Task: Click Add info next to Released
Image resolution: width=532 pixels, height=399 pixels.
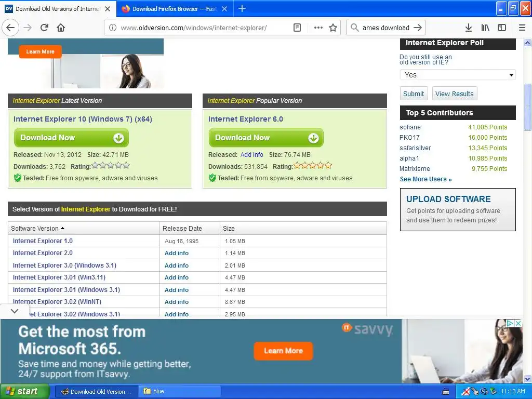Action: pyautogui.click(x=251, y=155)
